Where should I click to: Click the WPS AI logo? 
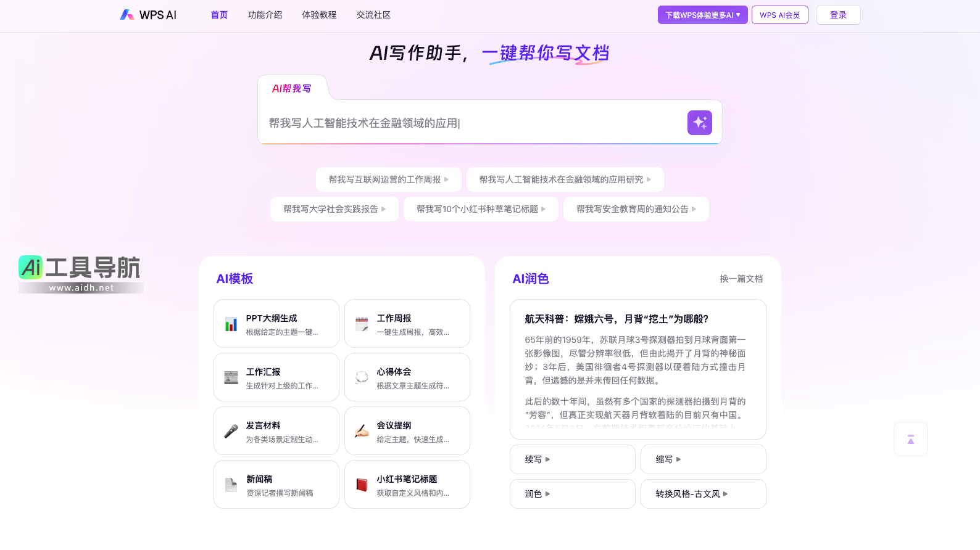pyautogui.click(x=148, y=15)
